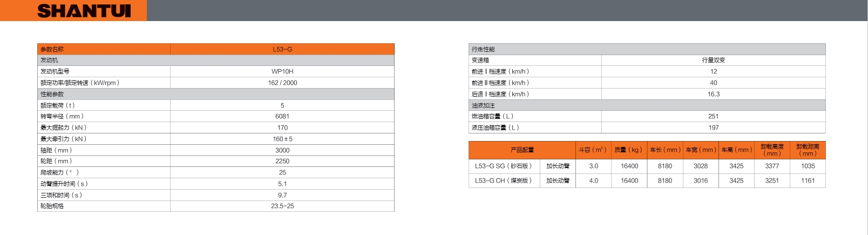This screenshot has height=235, width=868.
Task: Click the fuel tank value '251'
Action: click(x=714, y=116)
